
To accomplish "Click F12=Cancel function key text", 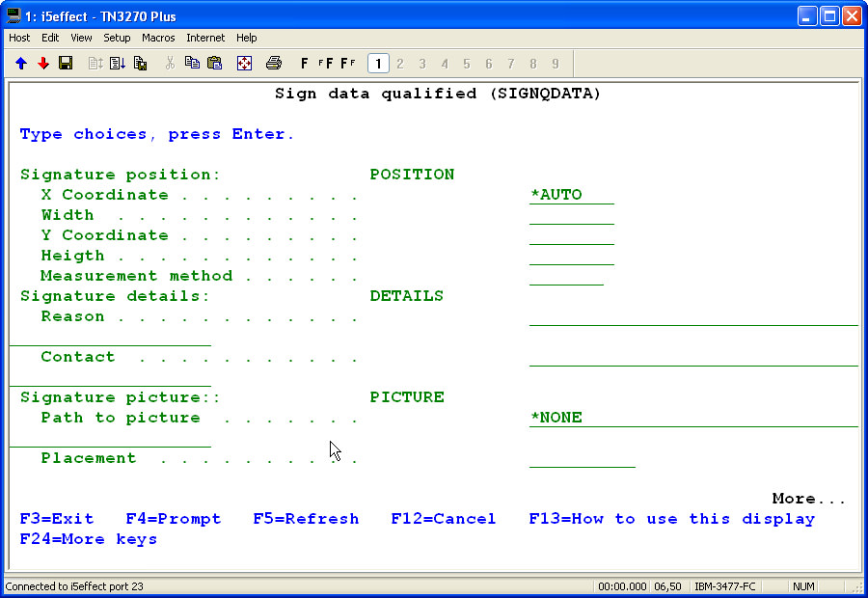I will click(444, 519).
